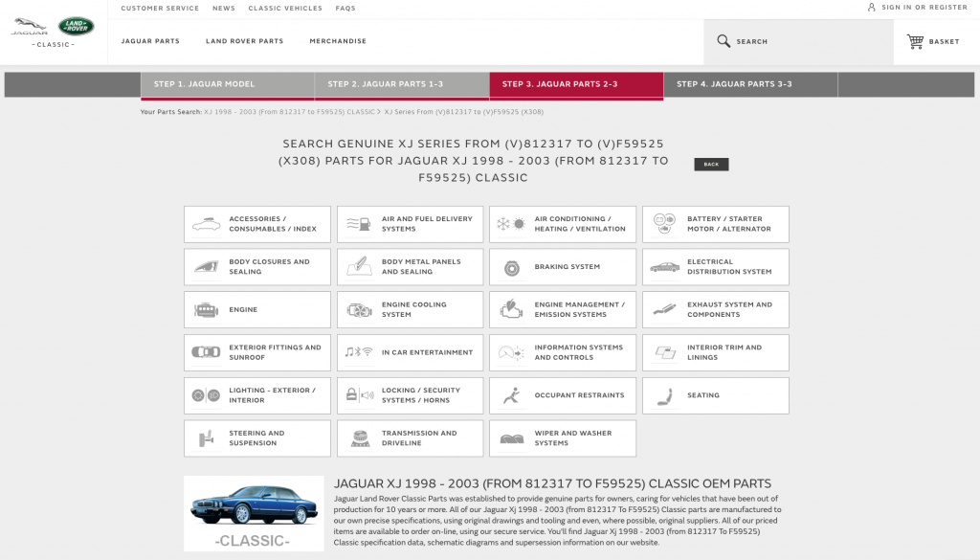The width and height of the screenshot is (980, 560).
Task: Click the Engine Cooling fan icon
Action: click(x=360, y=310)
